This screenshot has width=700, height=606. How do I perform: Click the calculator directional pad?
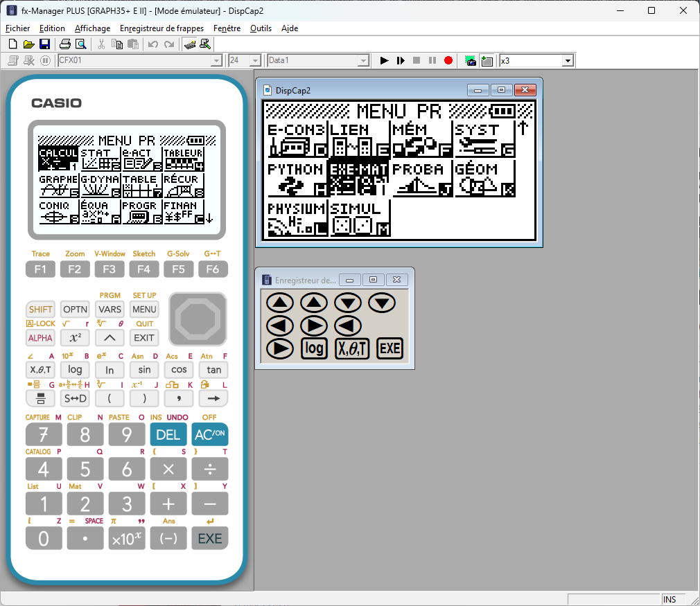[x=198, y=319]
